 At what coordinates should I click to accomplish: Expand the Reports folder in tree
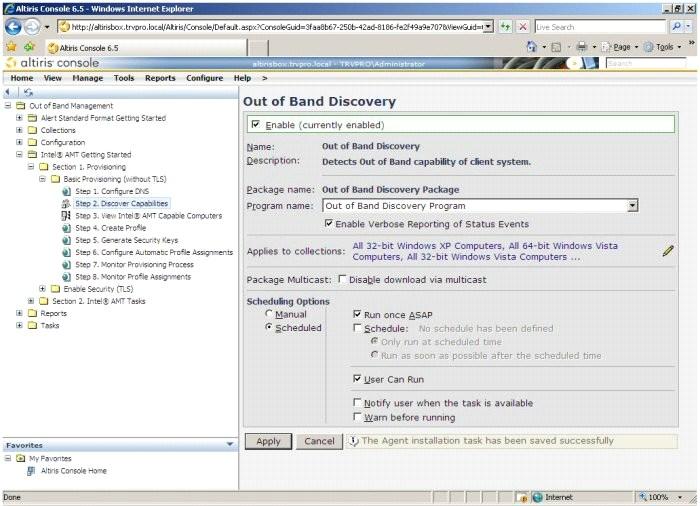19,313
